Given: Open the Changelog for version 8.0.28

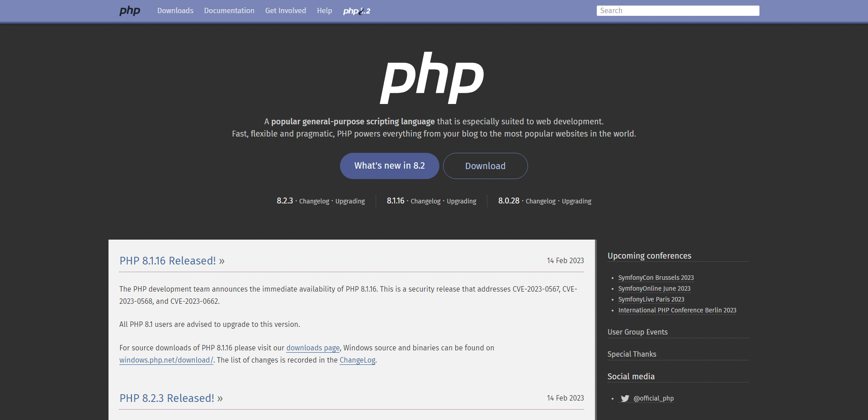Looking at the screenshot, I should (540, 201).
